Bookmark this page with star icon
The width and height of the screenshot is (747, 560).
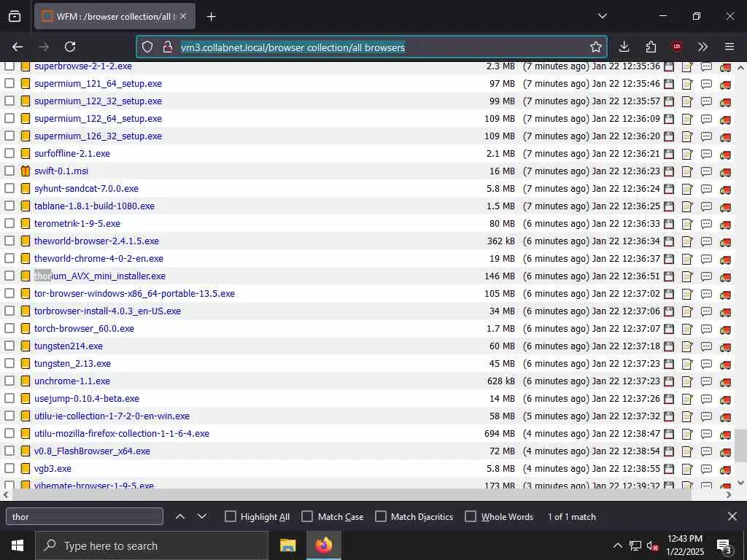pyautogui.click(x=595, y=47)
